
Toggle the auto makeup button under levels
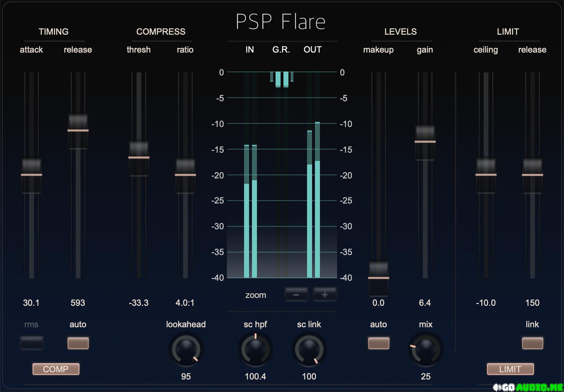click(x=379, y=343)
